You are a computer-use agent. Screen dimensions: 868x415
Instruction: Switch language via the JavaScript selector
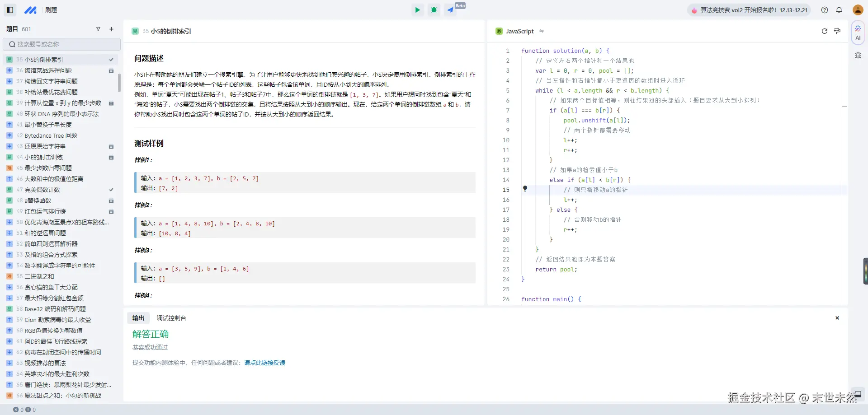pos(520,31)
